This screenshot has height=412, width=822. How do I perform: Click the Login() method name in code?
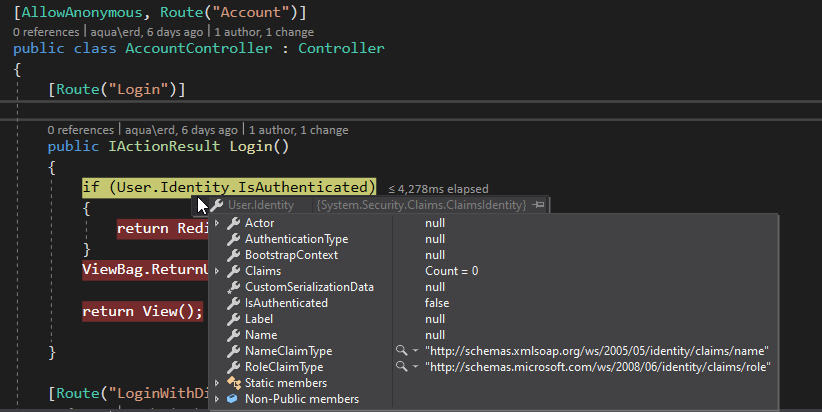[259, 146]
